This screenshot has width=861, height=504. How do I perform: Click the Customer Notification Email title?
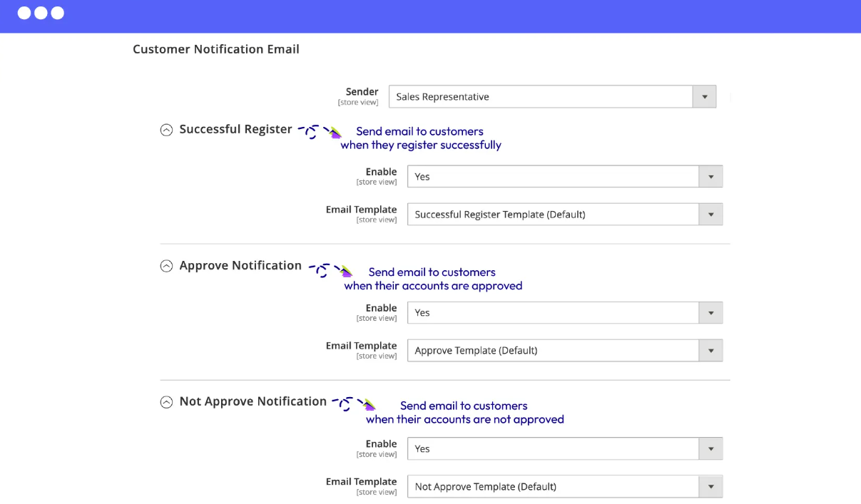[x=216, y=49]
